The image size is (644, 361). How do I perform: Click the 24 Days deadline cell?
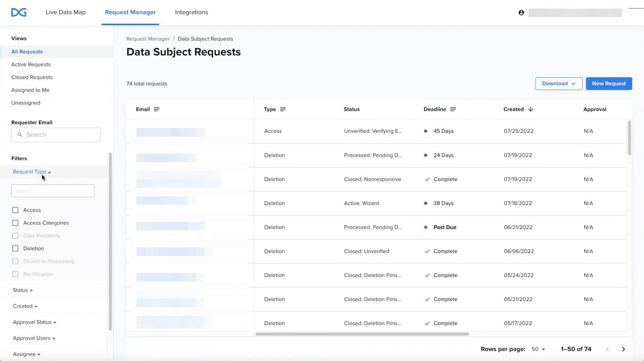tap(443, 155)
